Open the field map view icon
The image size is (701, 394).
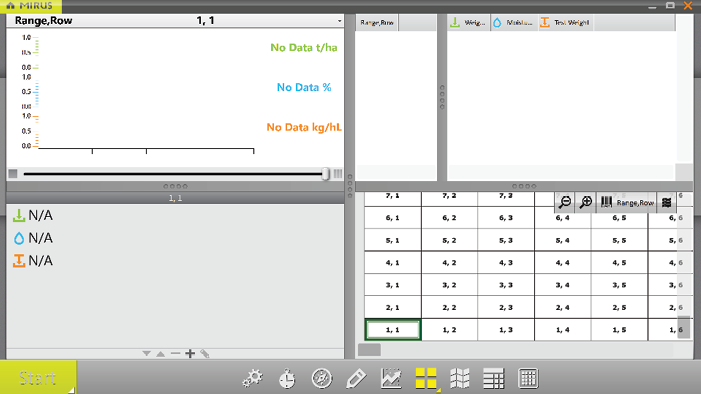point(460,378)
